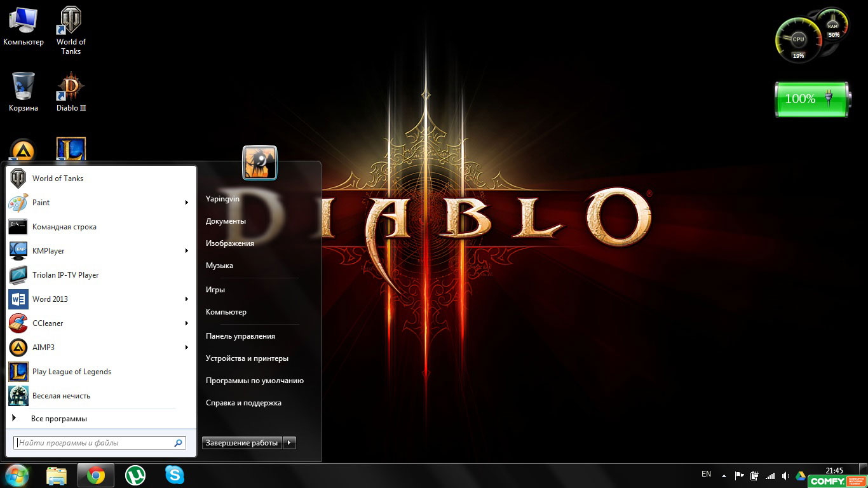Launch CCleaner from the Start menu
This screenshot has width=868, height=488.
click(x=100, y=323)
